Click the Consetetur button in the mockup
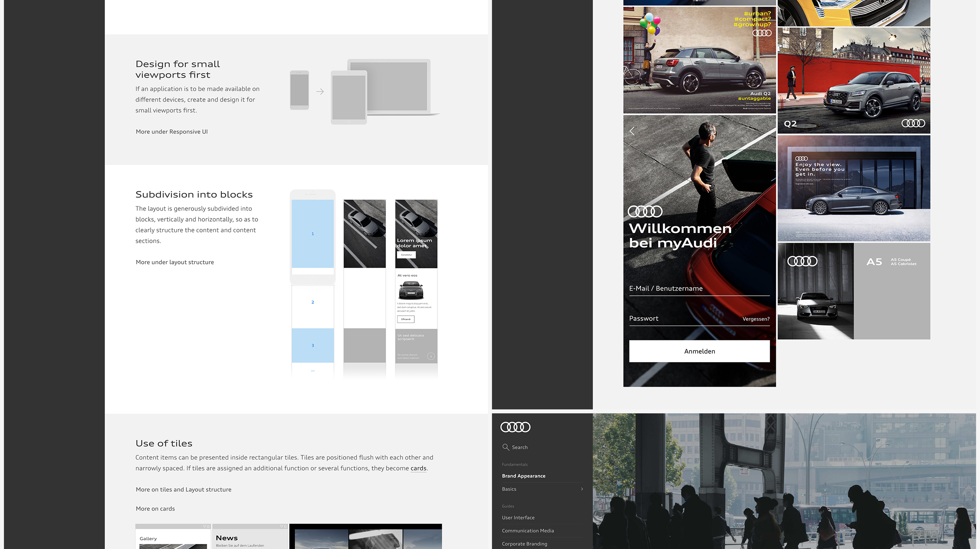 406,255
